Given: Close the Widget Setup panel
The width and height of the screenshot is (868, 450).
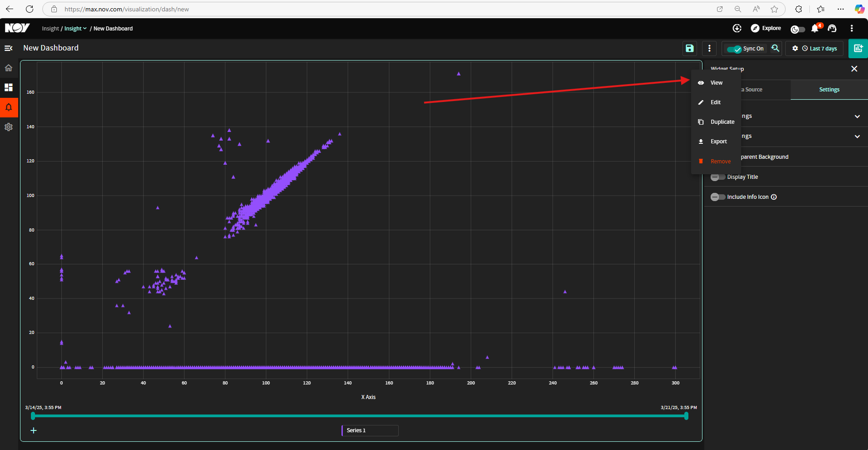Looking at the screenshot, I should [854, 69].
